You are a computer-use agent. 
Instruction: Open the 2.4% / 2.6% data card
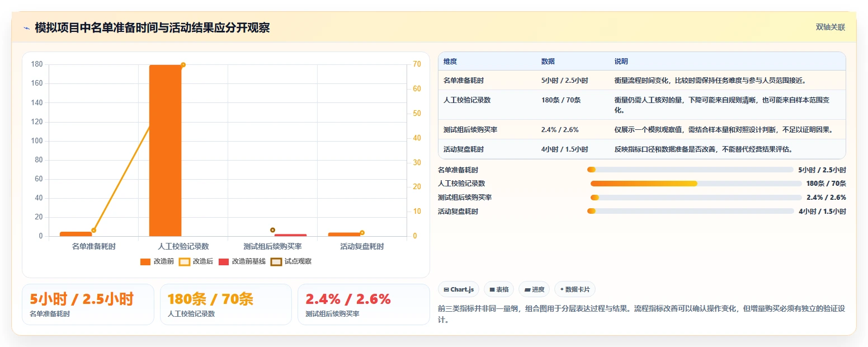(364, 304)
